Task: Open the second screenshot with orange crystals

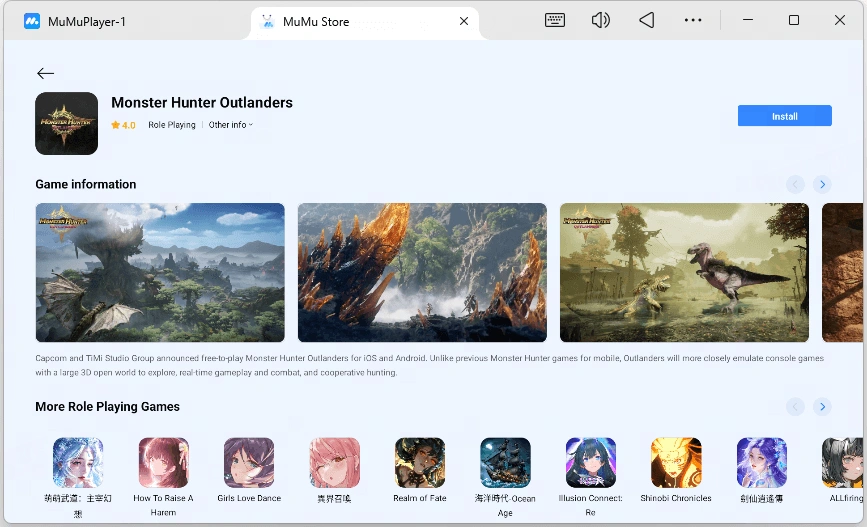Action: [x=422, y=273]
